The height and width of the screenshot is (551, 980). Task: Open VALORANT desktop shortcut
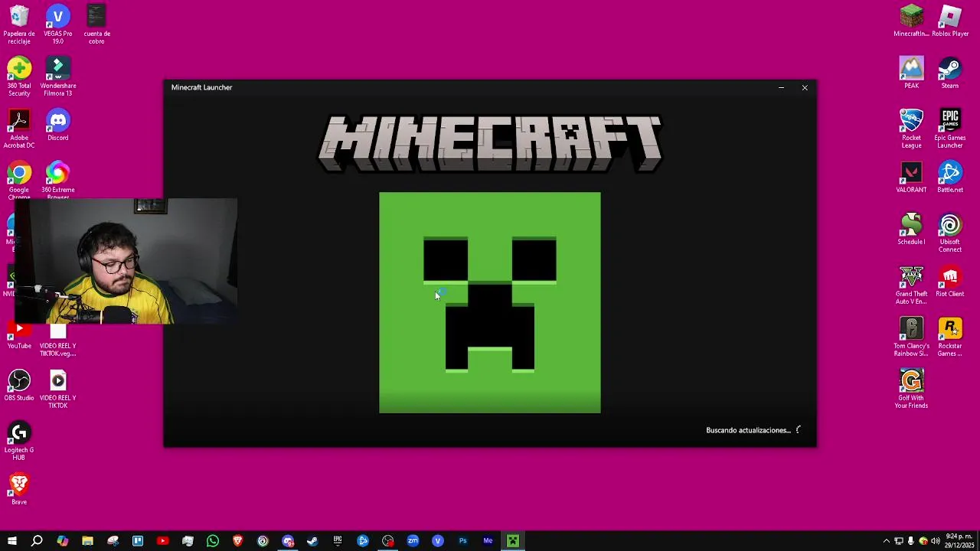pos(911,177)
